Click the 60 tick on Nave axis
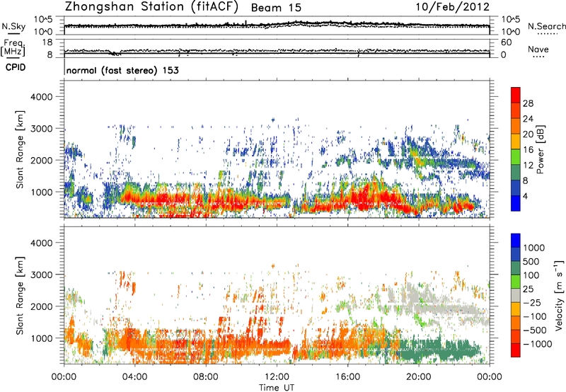The width and height of the screenshot is (566, 392). click(x=506, y=42)
